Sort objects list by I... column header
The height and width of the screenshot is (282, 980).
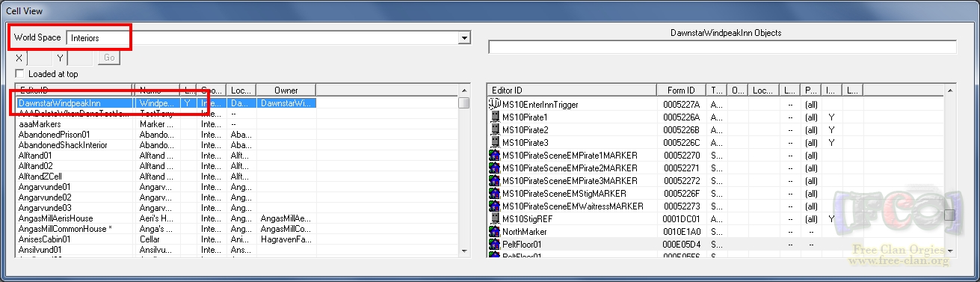click(x=832, y=91)
